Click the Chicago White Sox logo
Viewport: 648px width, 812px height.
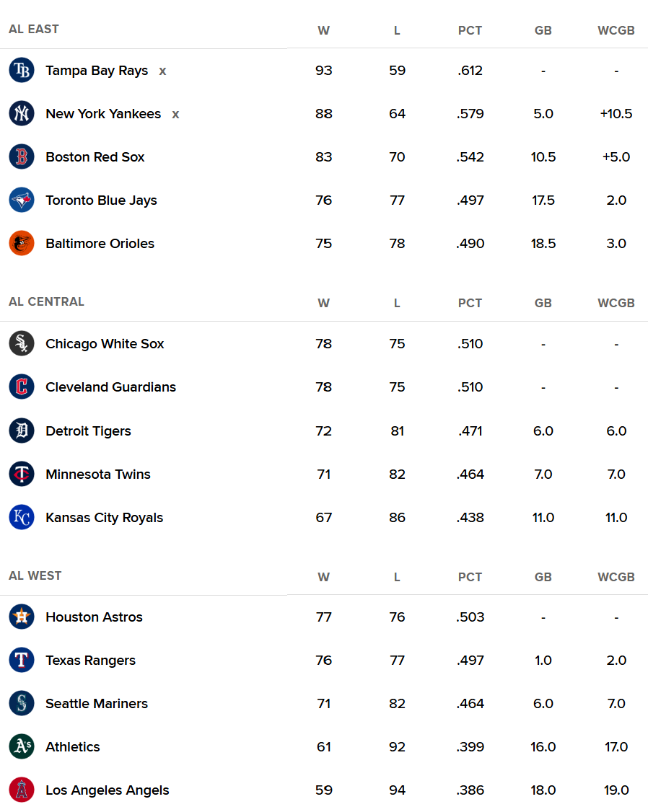point(22,343)
